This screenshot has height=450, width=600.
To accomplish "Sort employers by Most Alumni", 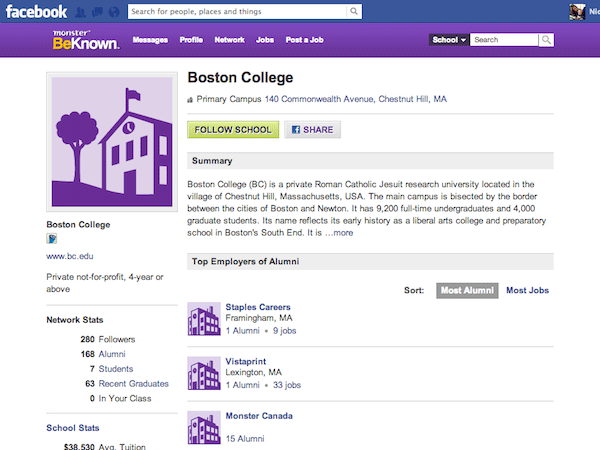I will pyautogui.click(x=467, y=290).
